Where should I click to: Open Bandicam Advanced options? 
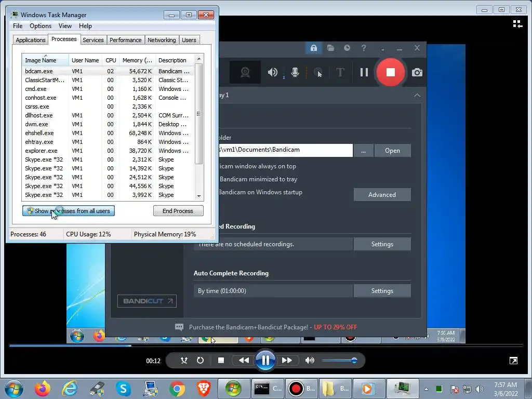tap(382, 195)
